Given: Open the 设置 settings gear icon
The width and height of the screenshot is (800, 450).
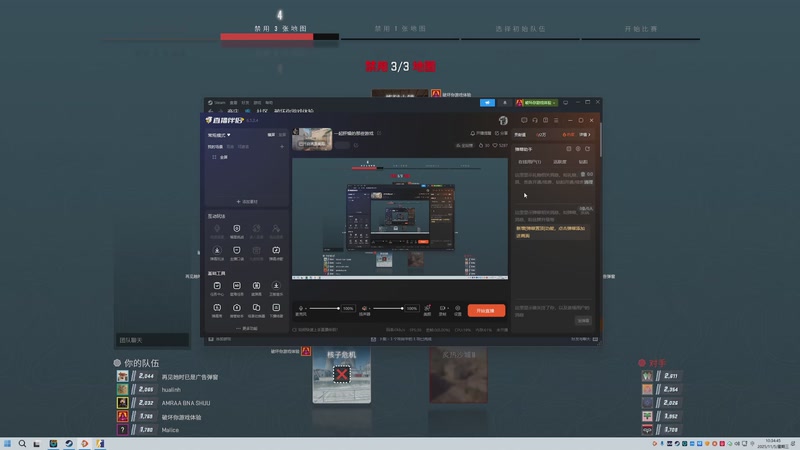Looking at the screenshot, I should [458, 308].
